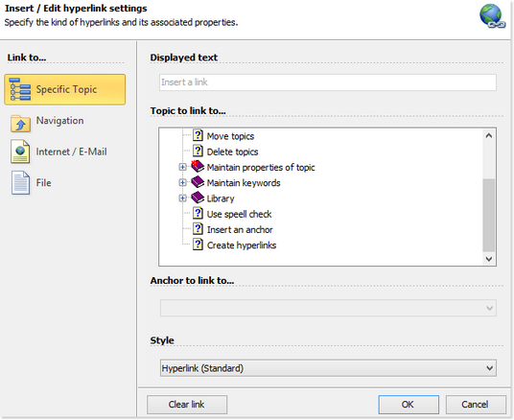514x420 pixels.
Task: Select the Move topics tree item
Action: tap(230, 136)
